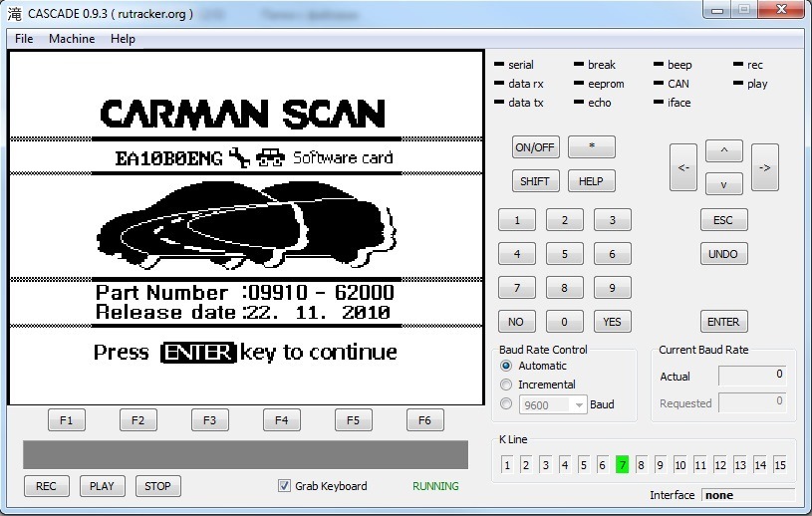Click the CASCADE app icon in title bar

pos(15,14)
